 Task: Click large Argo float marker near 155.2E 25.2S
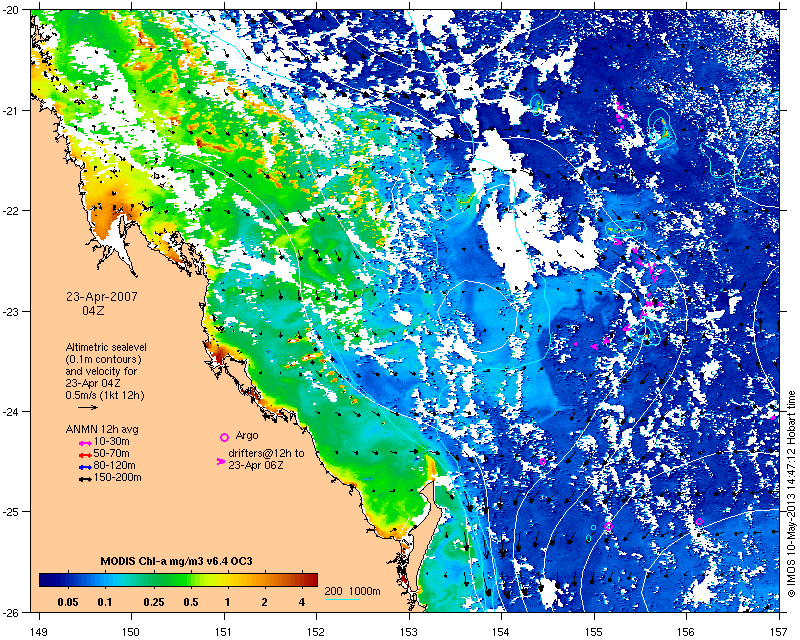(x=608, y=527)
